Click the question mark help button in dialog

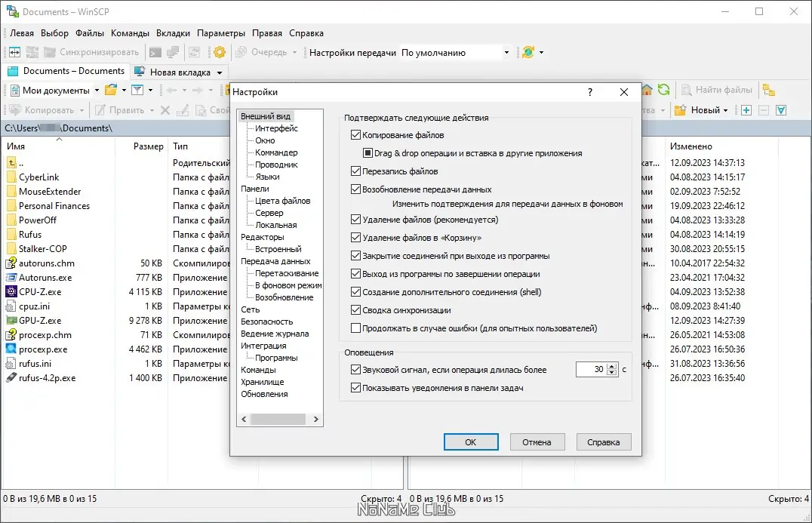[590, 92]
